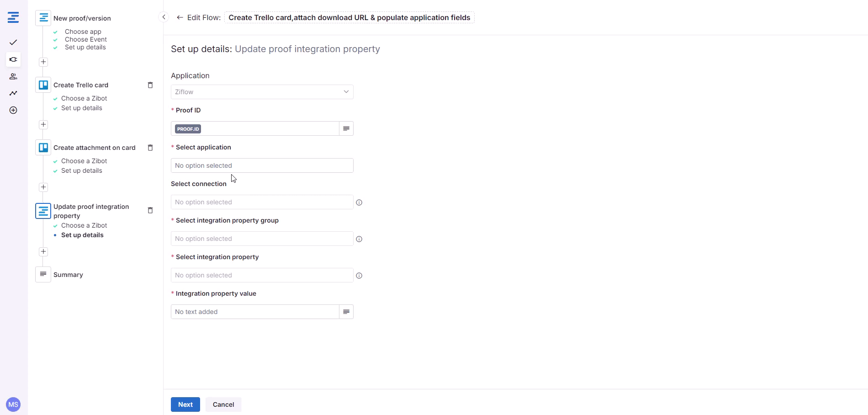This screenshot has width=868, height=415.
Task: Open the analytics line chart icon
Action: pos(13,93)
